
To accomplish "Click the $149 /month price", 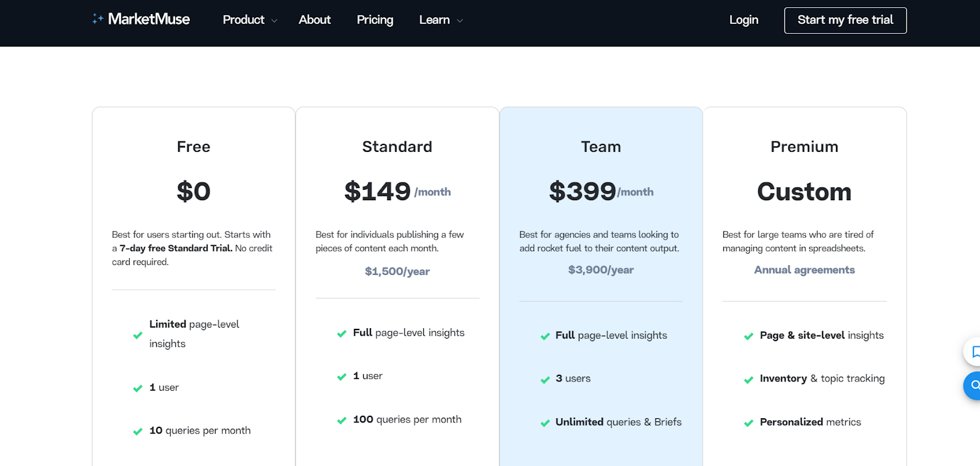I will tap(397, 192).
